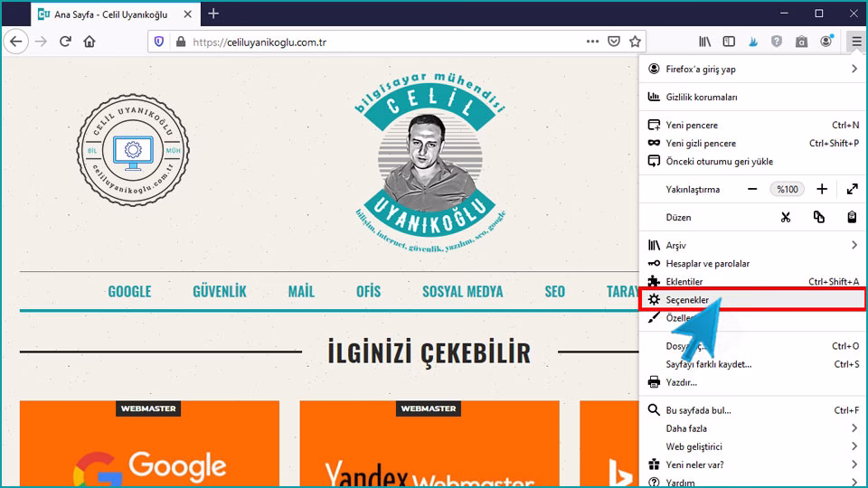The width and height of the screenshot is (868, 488).
Task: Enter full screen mode icon
Action: coord(852,189)
